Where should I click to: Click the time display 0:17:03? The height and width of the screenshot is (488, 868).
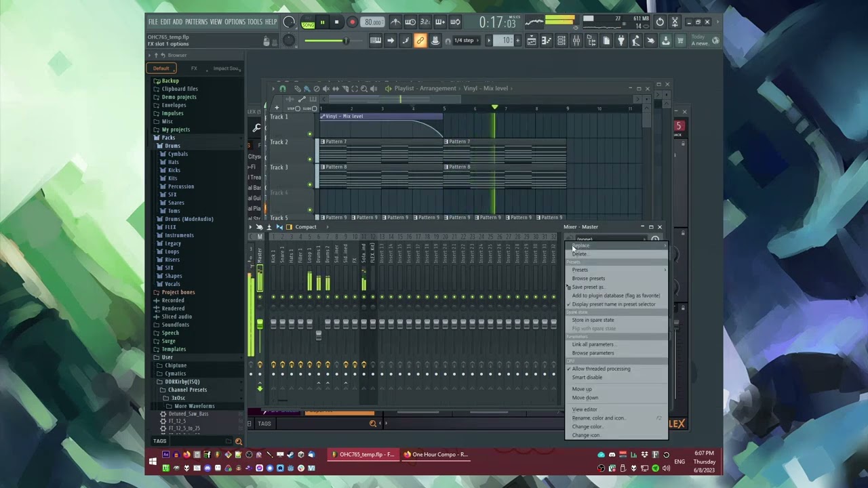pos(497,22)
